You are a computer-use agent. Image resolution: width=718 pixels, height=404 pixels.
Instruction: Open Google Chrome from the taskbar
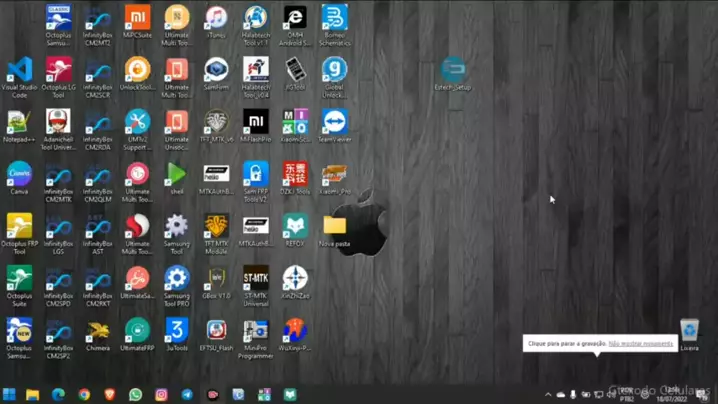(84, 395)
